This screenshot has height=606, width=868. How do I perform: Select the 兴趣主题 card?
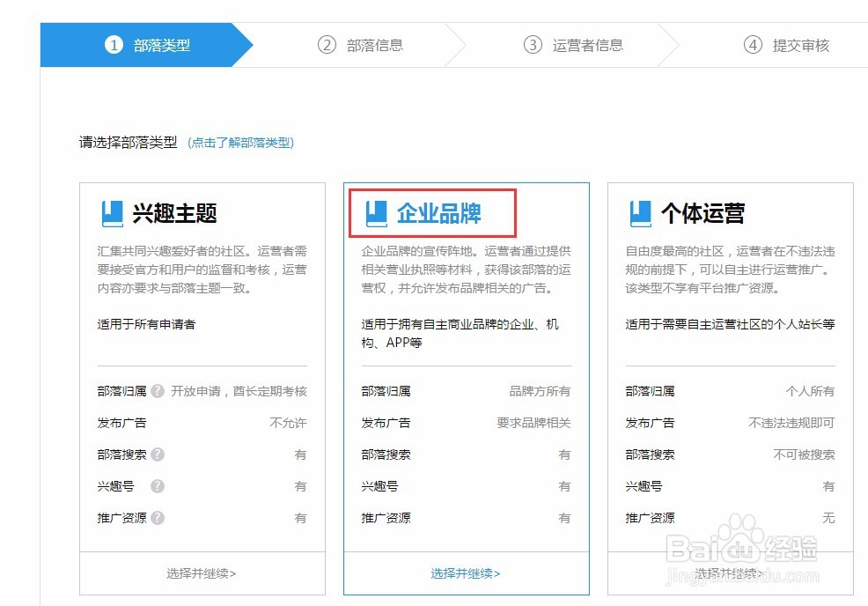pyautogui.click(x=202, y=352)
